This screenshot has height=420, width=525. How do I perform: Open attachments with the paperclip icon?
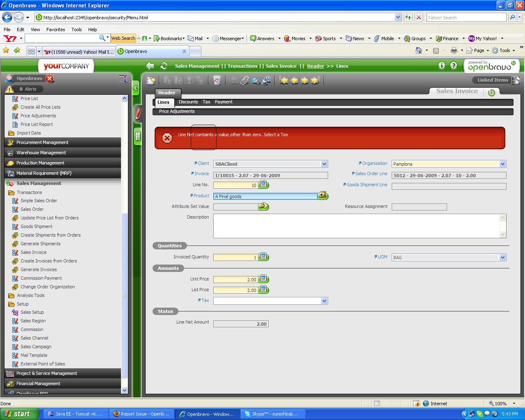[244, 80]
